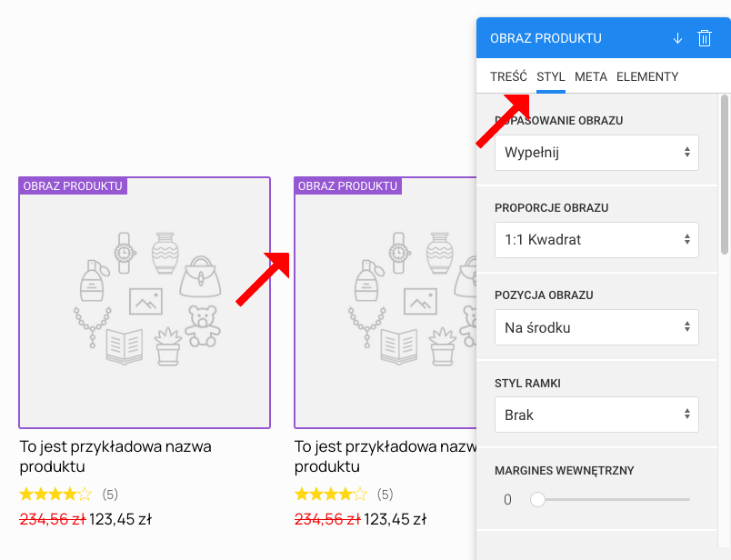Open the Dopasowanie Obrazu dropdown

pyautogui.click(x=596, y=153)
